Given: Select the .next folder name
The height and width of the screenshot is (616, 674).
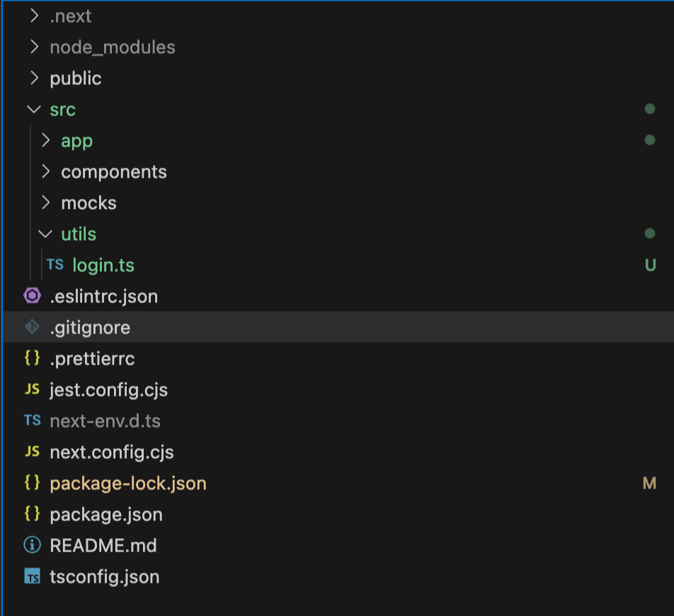Looking at the screenshot, I should [x=71, y=16].
